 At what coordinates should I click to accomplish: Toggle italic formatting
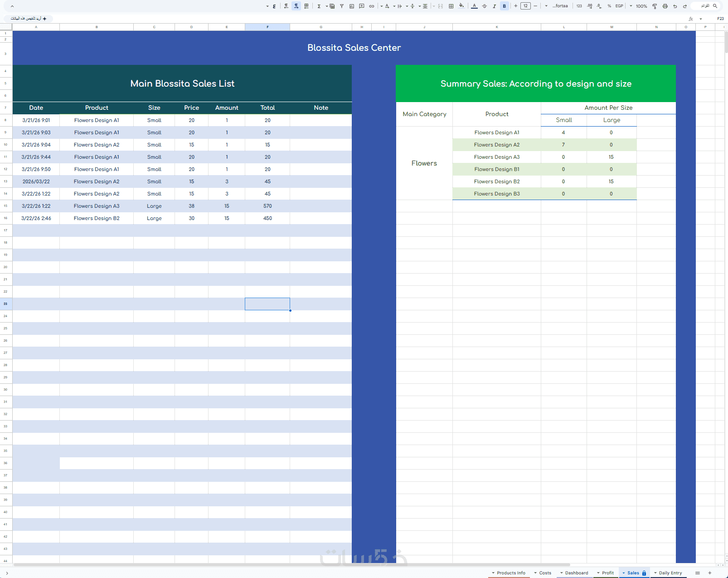pos(494,6)
